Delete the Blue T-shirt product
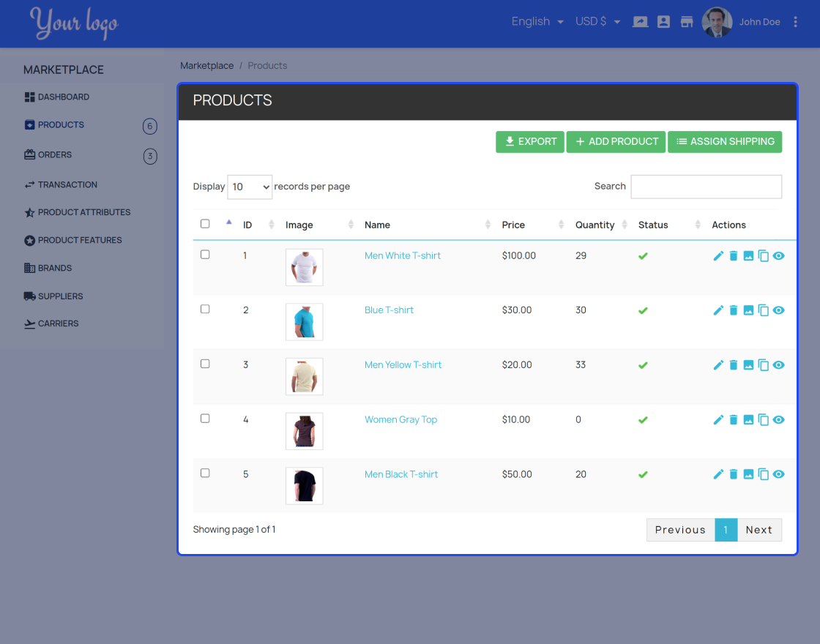820x644 pixels. [x=733, y=310]
